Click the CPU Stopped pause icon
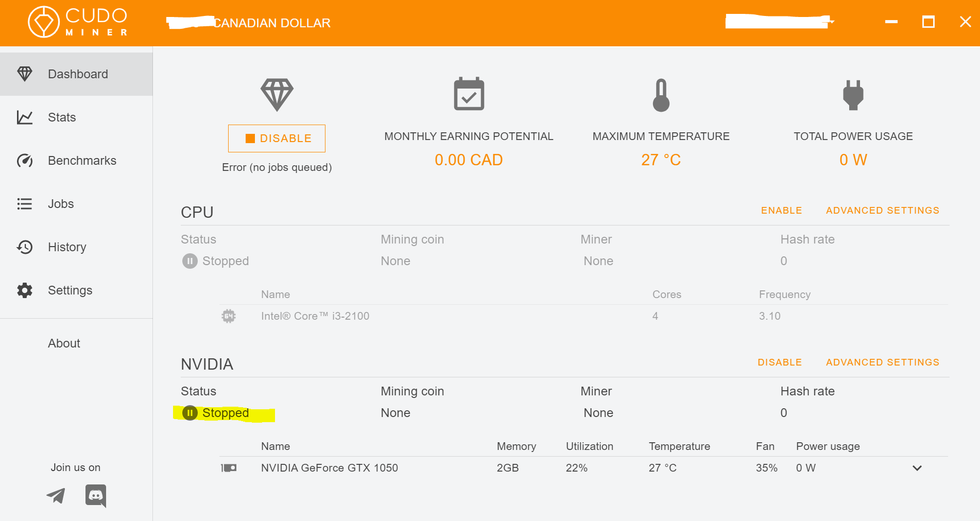This screenshot has height=521, width=980. click(190, 261)
